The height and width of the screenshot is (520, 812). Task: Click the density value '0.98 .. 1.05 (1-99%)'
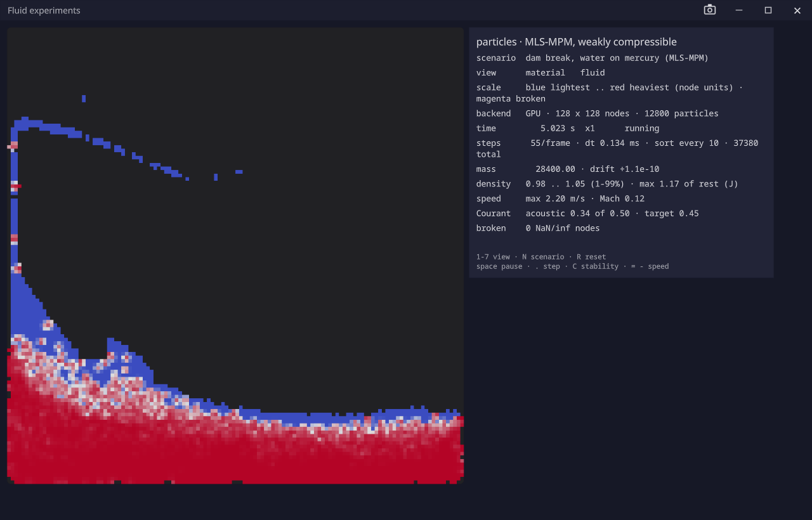[x=575, y=184]
